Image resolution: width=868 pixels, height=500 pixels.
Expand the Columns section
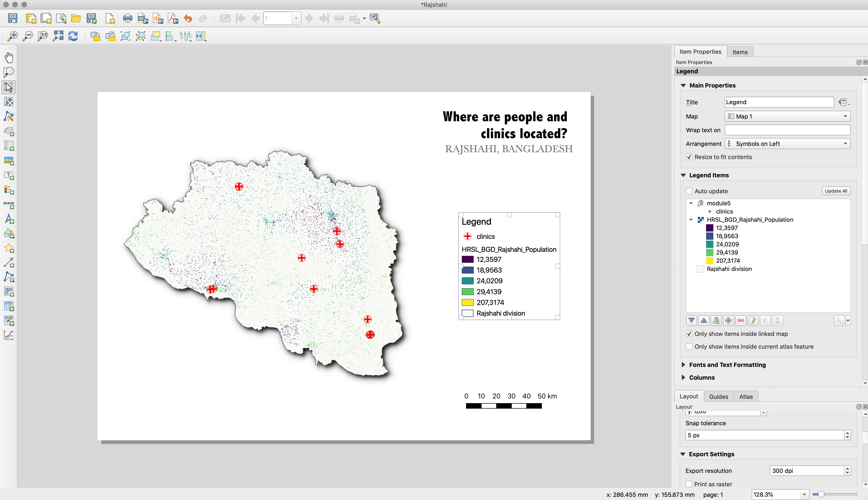[683, 377]
